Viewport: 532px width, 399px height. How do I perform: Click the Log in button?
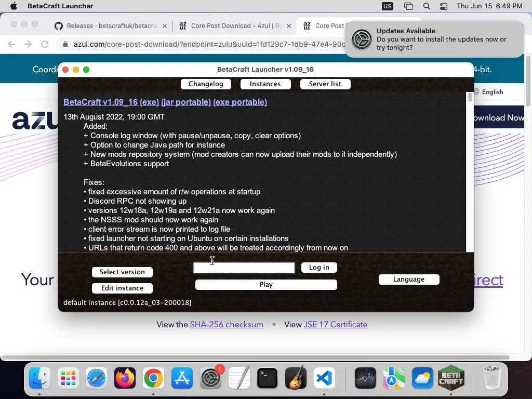319,268
